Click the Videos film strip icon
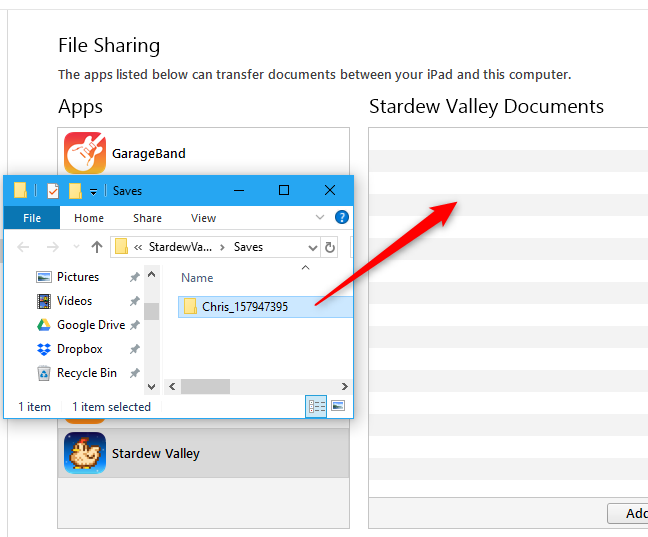Screen dimensions: 648x537 (x=44, y=301)
